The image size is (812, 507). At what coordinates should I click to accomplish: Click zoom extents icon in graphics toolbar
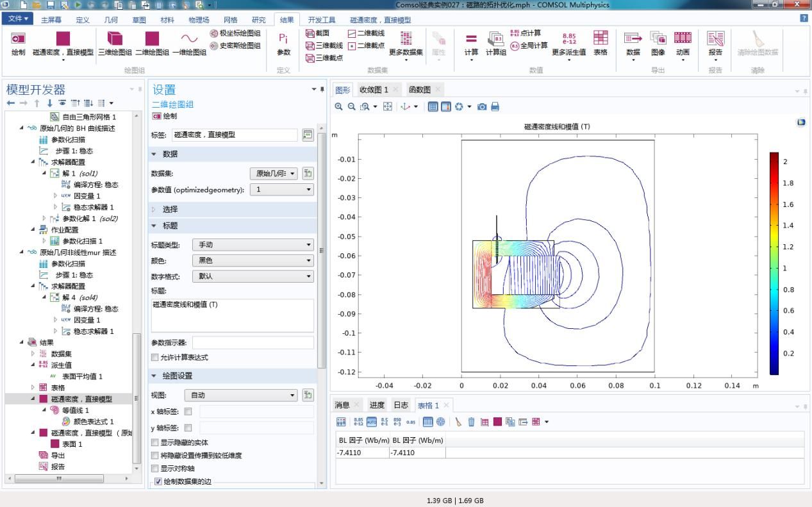click(388, 107)
